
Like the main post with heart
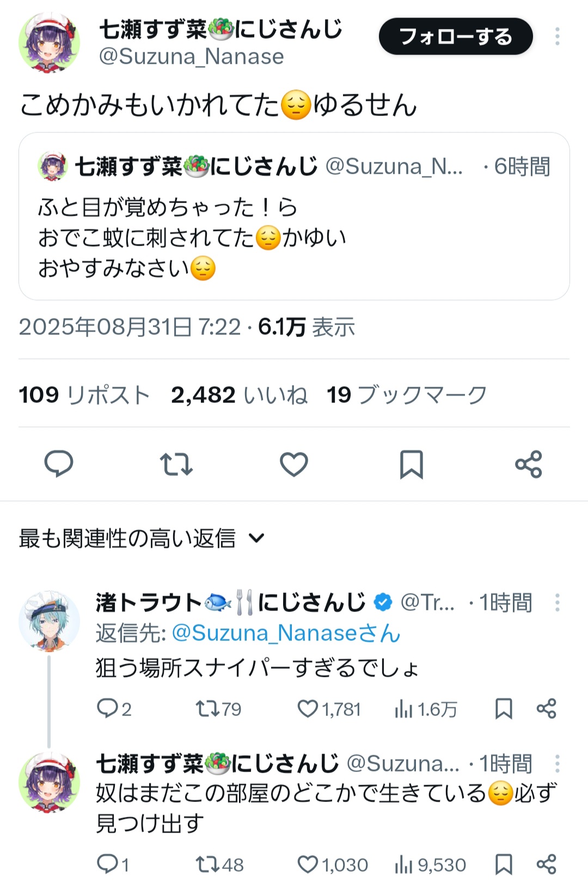tap(293, 464)
